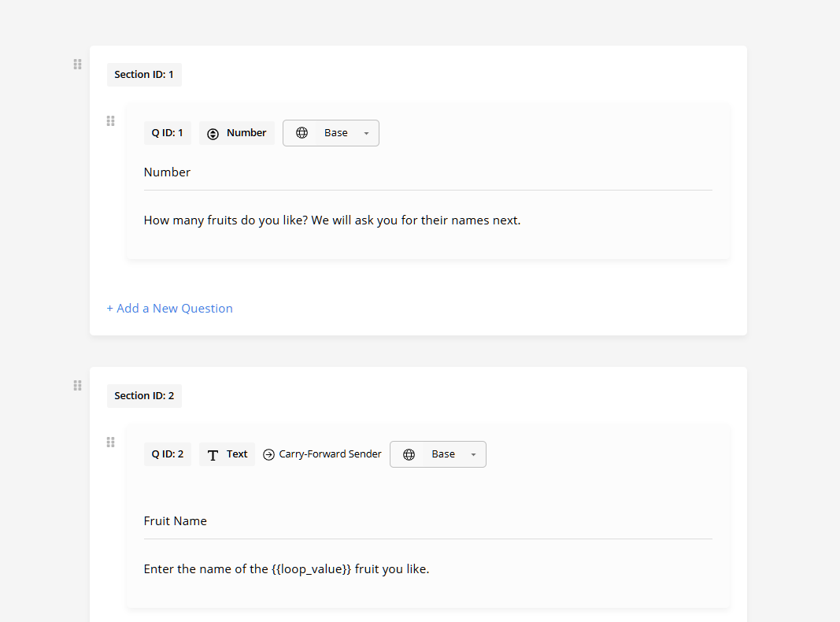Viewport: 840px width, 622px height.
Task: Click the Q ID: 2 badge
Action: click(x=168, y=454)
